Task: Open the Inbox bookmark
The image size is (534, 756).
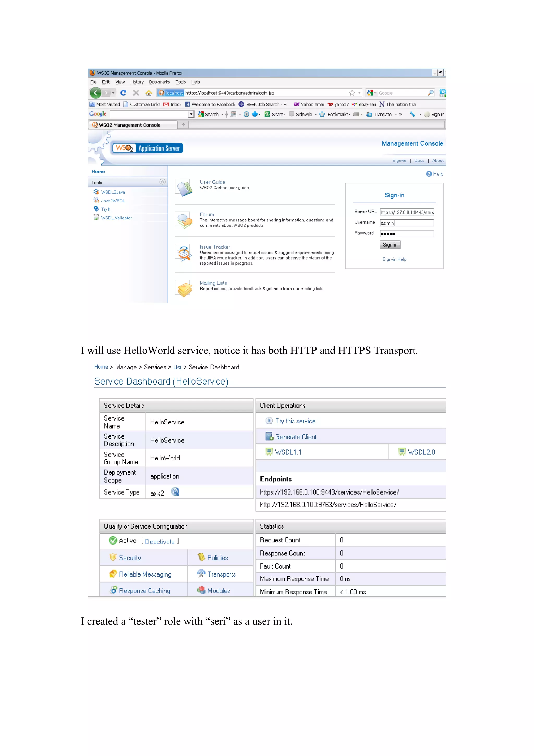Action: tap(172, 104)
